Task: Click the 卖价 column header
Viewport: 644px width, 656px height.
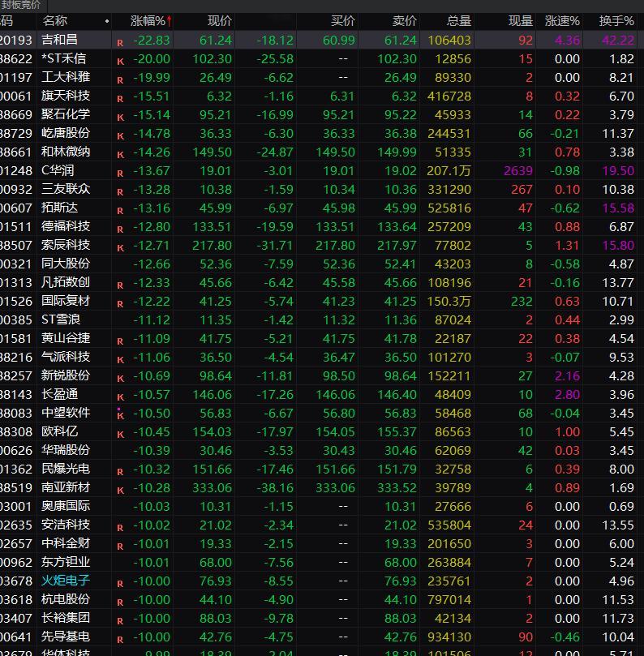Action: 405,21
